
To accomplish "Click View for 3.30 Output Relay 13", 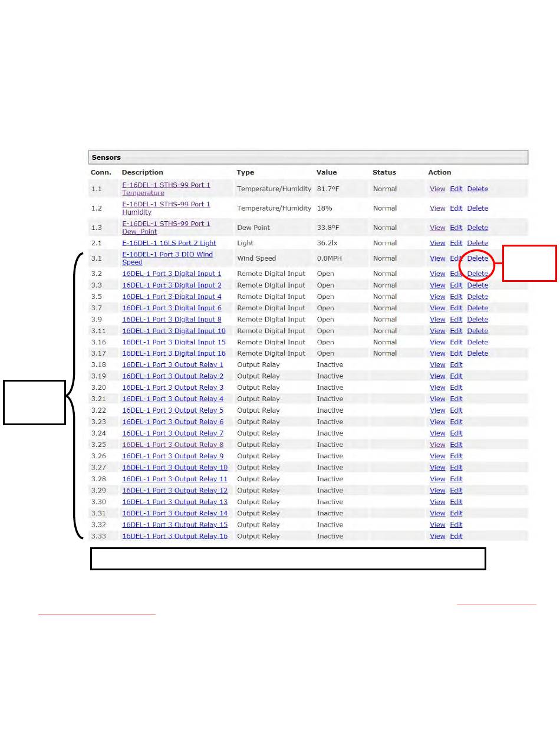I will point(437,502).
